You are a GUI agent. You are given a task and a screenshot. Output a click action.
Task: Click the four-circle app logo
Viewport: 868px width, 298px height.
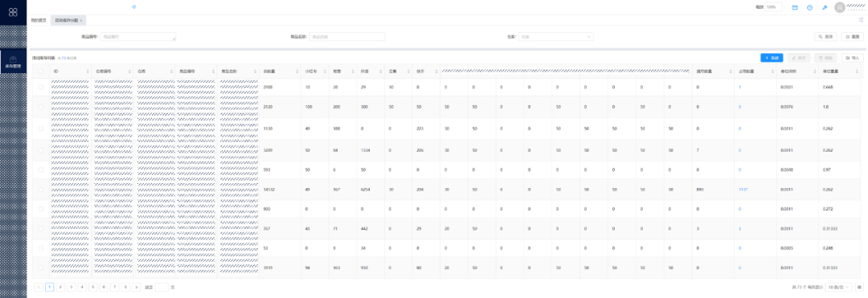point(14,11)
